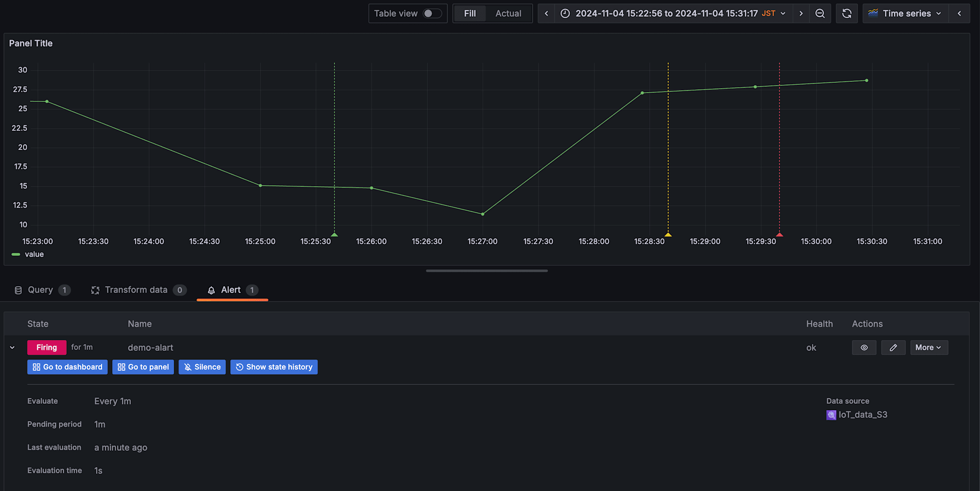
Task: Click the for 1m duration text
Action: (x=82, y=347)
